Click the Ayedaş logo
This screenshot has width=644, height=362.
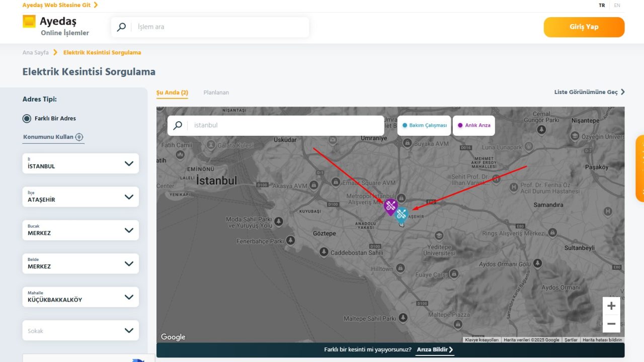coord(55,26)
